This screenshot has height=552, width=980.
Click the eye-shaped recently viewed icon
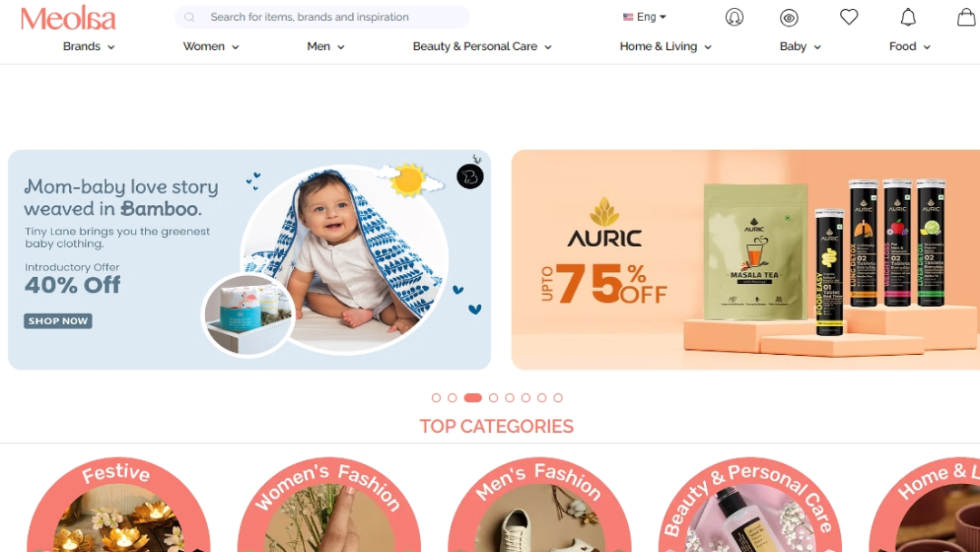pos(789,18)
